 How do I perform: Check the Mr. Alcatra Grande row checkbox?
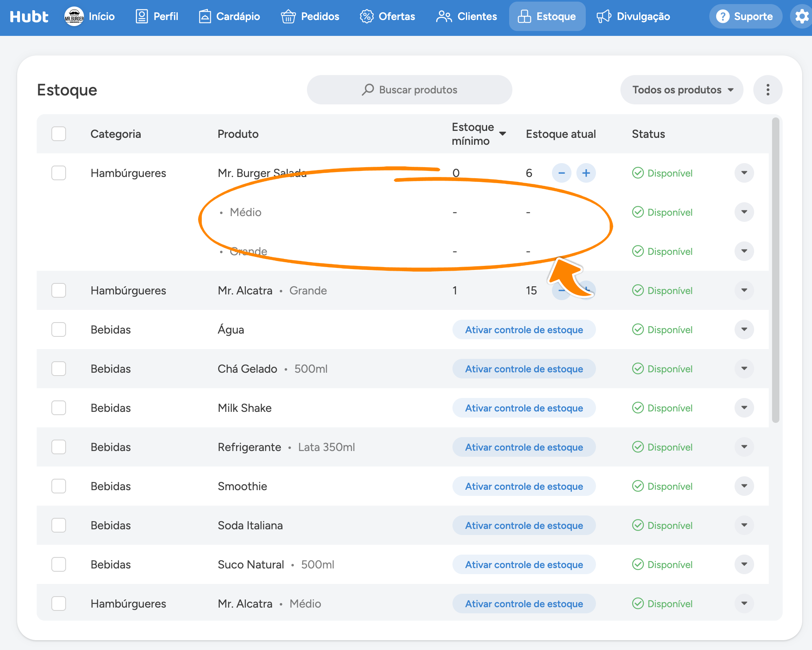click(x=59, y=290)
